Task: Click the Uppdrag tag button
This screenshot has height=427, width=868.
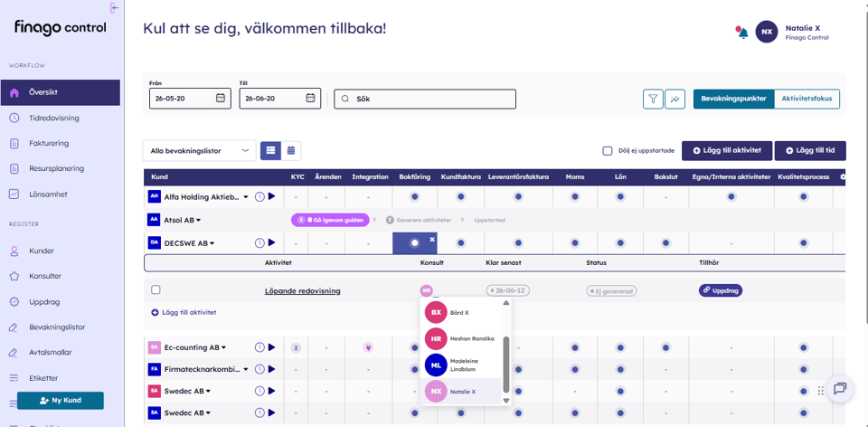Action: pyautogui.click(x=721, y=290)
